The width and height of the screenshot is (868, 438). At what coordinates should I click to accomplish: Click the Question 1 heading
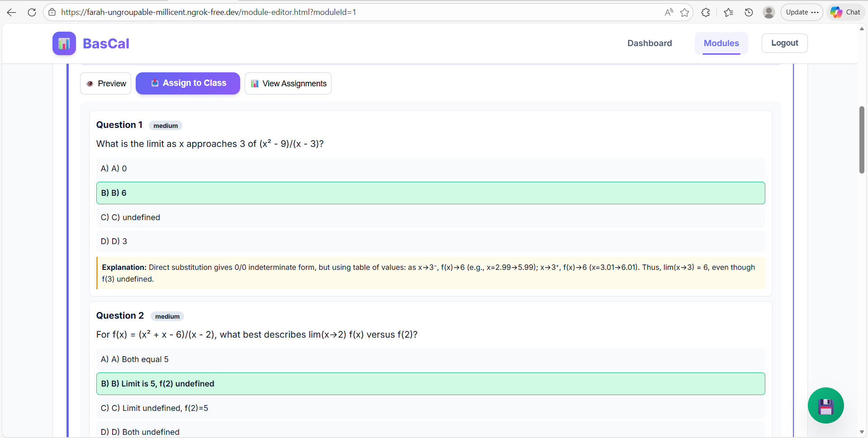point(119,125)
